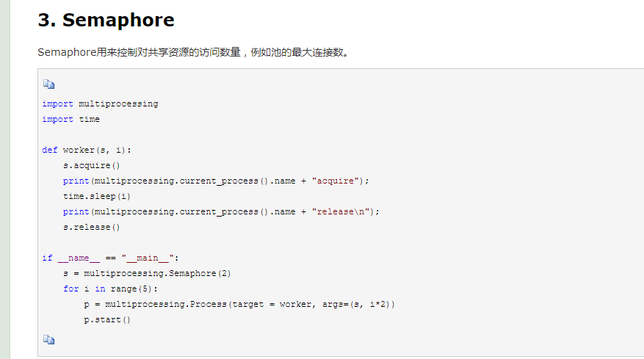The width and height of the screenshot is (644, 359).
Task: Click the "import multiprocessing" code line
Action: coord(100,104)
